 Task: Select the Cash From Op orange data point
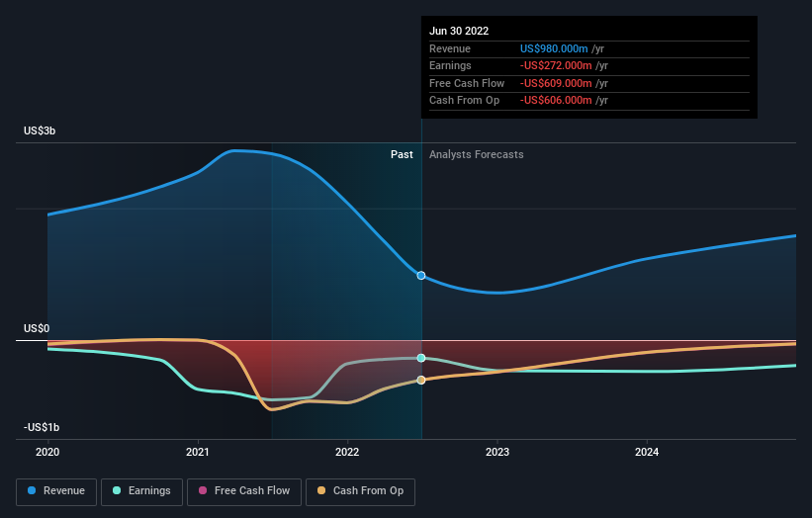[x=421, y=380]
